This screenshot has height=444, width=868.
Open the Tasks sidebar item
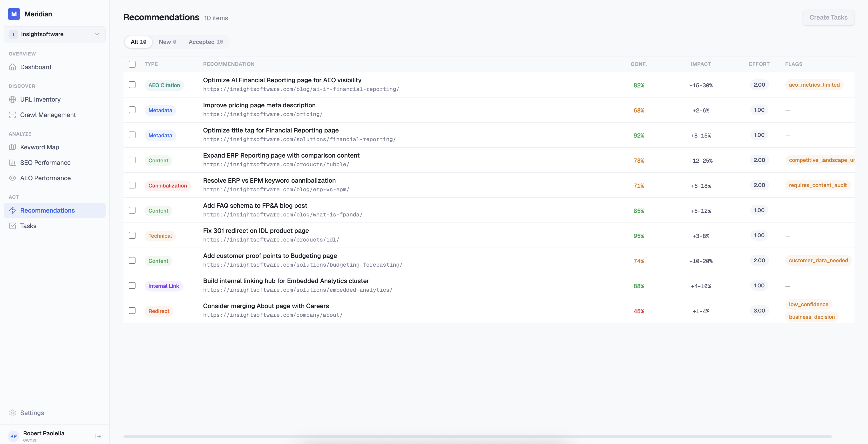[x=54, y=226]
